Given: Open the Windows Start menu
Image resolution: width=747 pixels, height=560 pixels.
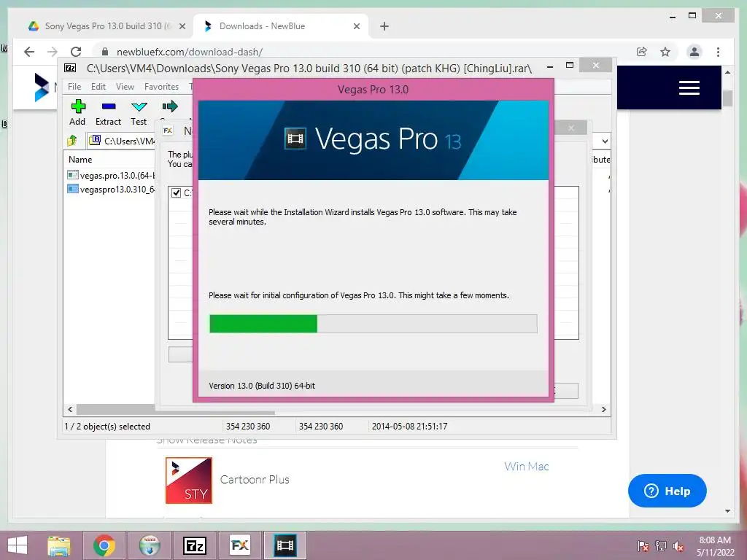Looking at the screenshot, I should tap(18, 545).
